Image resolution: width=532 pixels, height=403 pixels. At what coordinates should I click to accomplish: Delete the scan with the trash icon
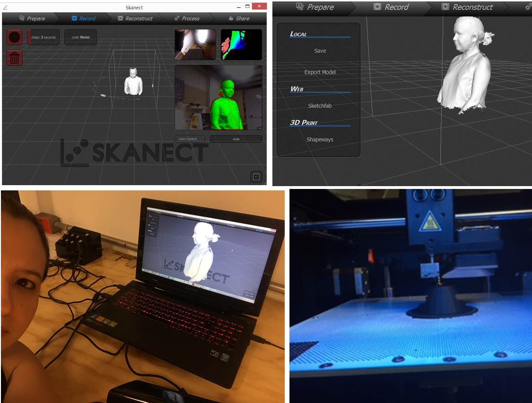tap(14, 58)
